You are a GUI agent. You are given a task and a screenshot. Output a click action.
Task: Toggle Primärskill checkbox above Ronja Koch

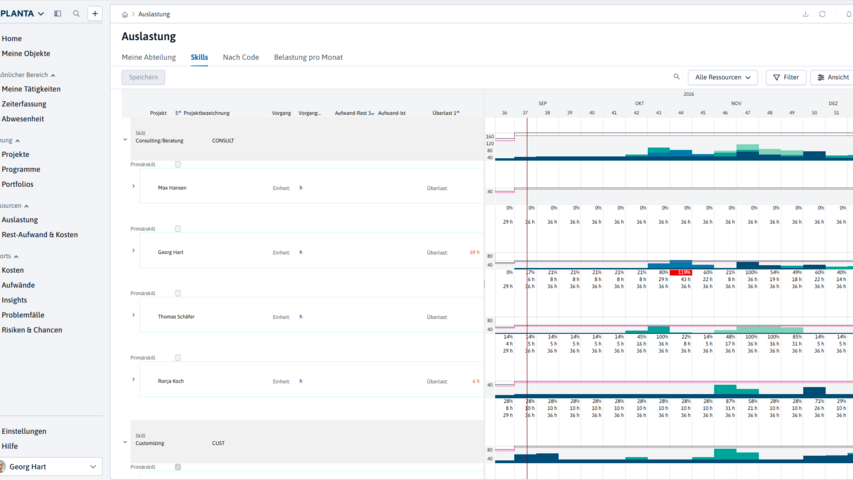(178, 358)
